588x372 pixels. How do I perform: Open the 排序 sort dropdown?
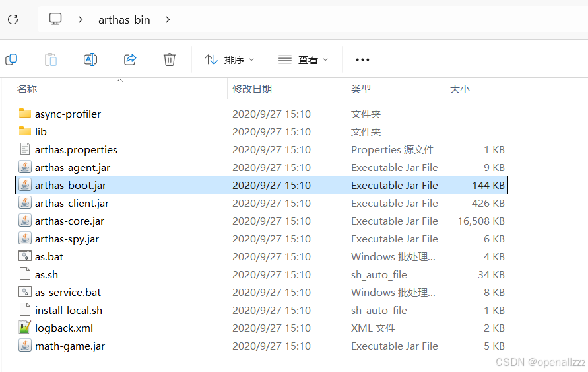[x=229, y=59]
